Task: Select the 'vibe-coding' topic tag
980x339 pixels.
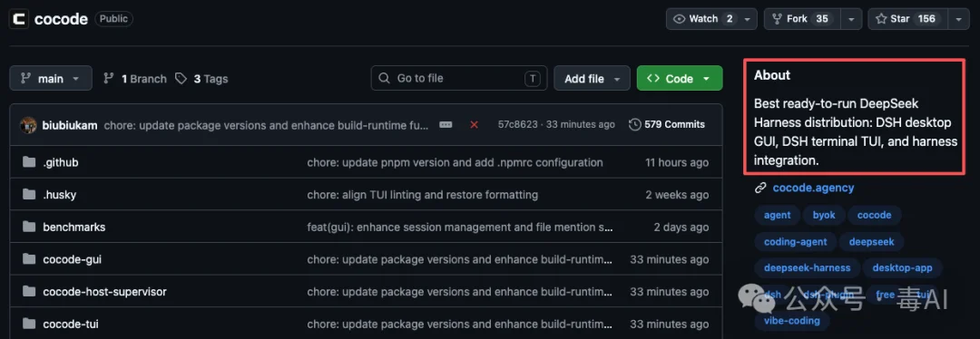Action: coord(791,321)
